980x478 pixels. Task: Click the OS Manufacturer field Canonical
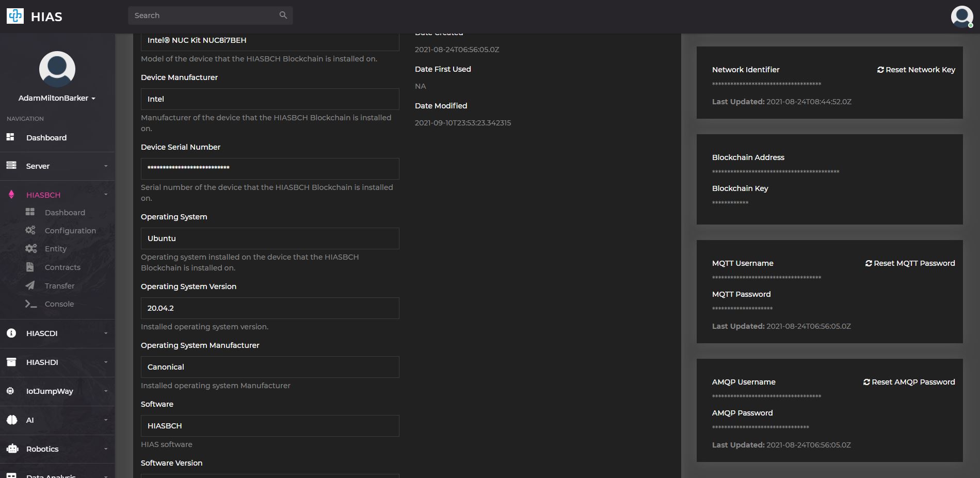click(270, 367)
